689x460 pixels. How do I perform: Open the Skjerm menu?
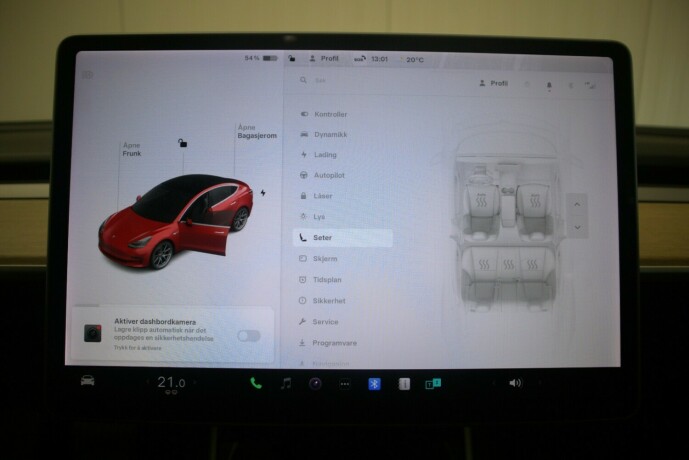click(x=318, y=259)
